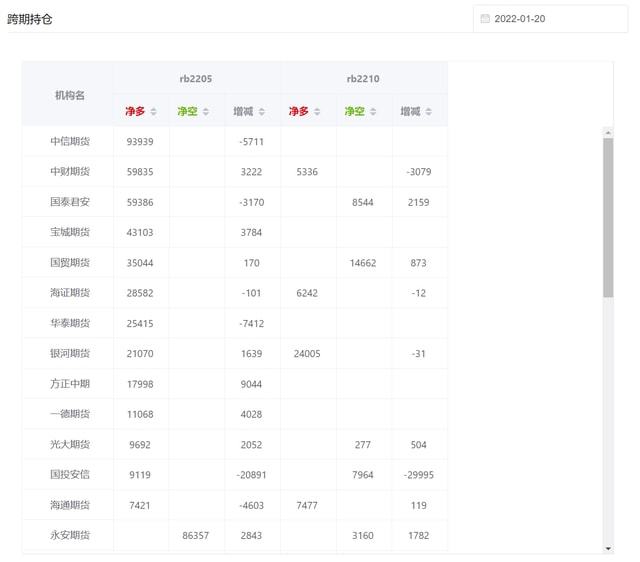Click the vertical scrollbar thumb
Viewport: 640px width, 562px height.
pyautogui.click(x=608, y=218)
